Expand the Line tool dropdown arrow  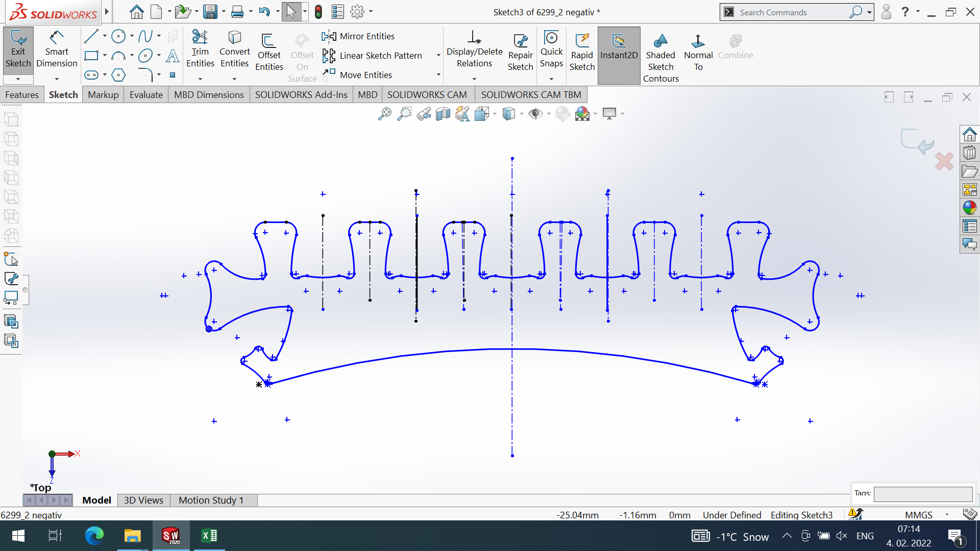tap(105, 36)
